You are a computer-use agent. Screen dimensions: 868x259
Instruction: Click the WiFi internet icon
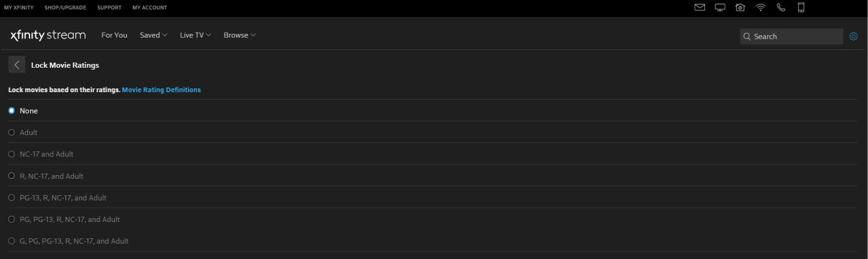pyautogui.click(x=761, y=8)
